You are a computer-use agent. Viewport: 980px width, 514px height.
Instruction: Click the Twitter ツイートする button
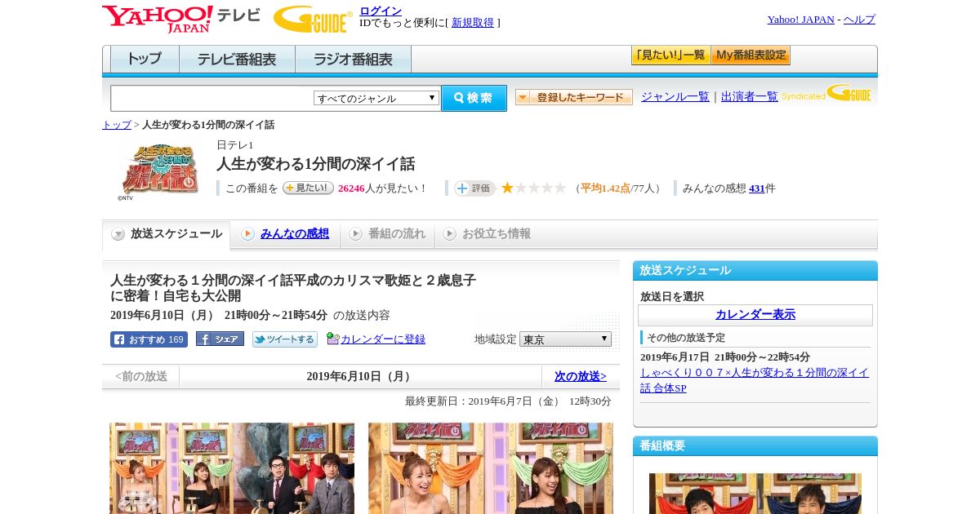284,339
